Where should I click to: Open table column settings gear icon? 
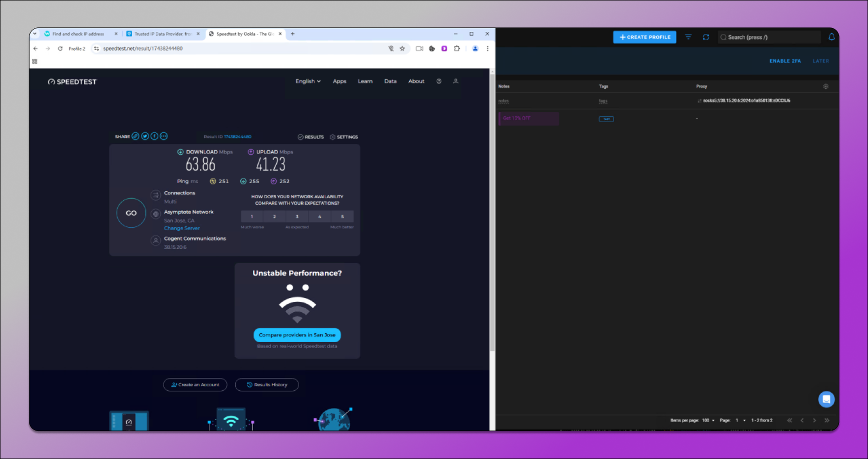point(826,86)
